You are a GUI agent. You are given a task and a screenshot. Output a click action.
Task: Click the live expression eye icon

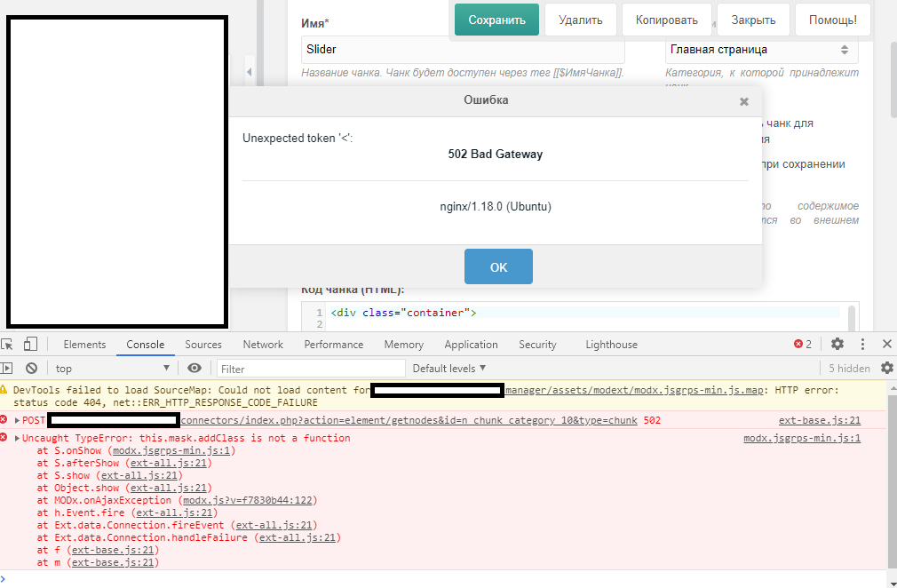pos(194,369)
